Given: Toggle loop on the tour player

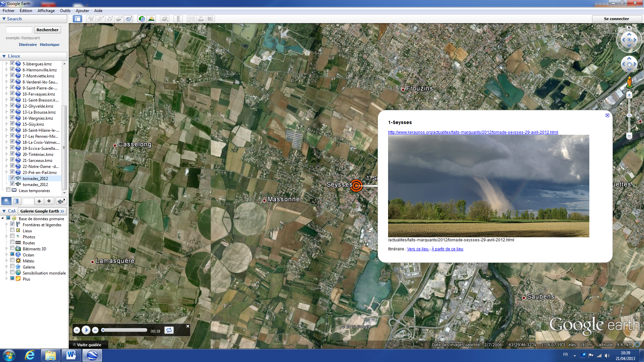Looking at the screenshot, I should coord(169,330).
